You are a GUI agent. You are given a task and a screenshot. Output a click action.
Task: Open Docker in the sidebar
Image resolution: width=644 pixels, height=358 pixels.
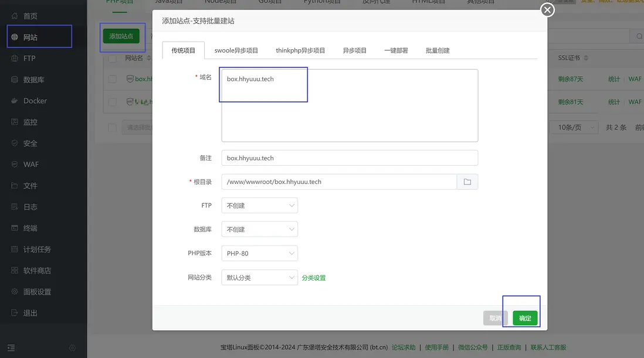[x=35, y=101]
